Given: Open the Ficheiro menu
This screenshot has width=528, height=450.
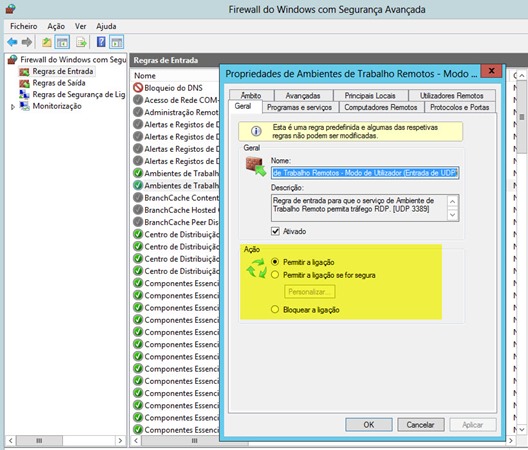Looking at the screenshot, I should [24, 26].
